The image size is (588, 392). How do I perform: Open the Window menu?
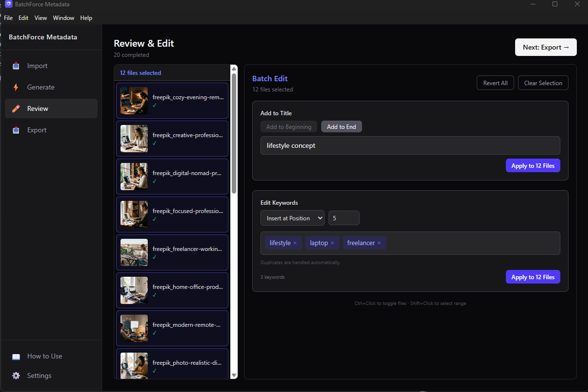click(x=63, y=18)
